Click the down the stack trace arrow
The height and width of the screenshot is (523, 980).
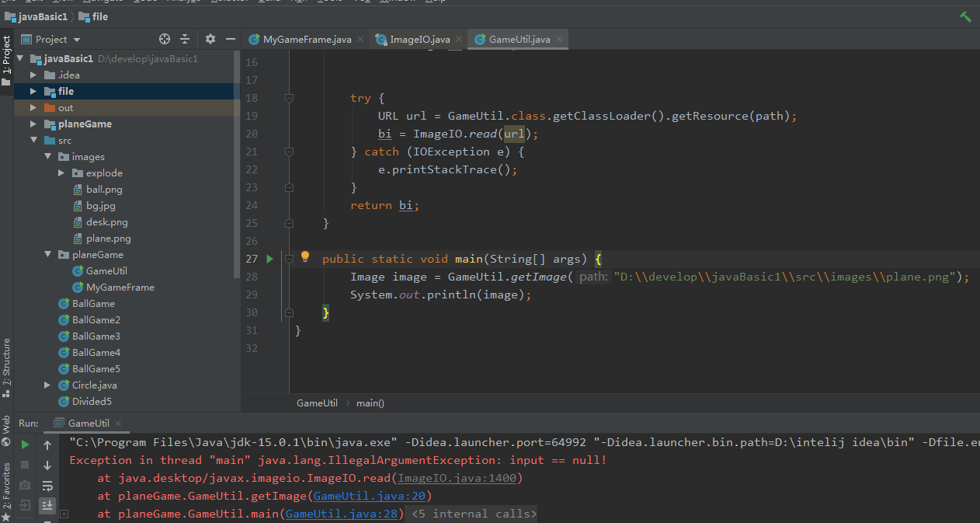pos(47,465)
